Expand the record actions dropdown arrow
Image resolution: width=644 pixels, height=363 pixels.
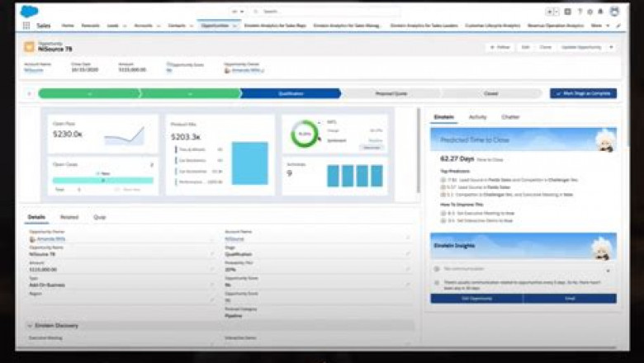611,47
